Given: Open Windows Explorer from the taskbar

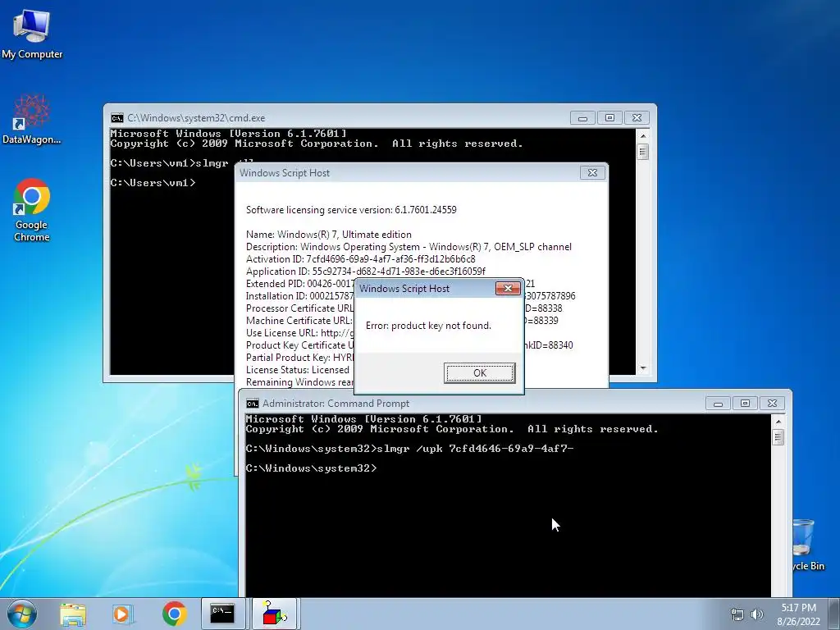Looking at the screenshot, I should coord(72,614).
